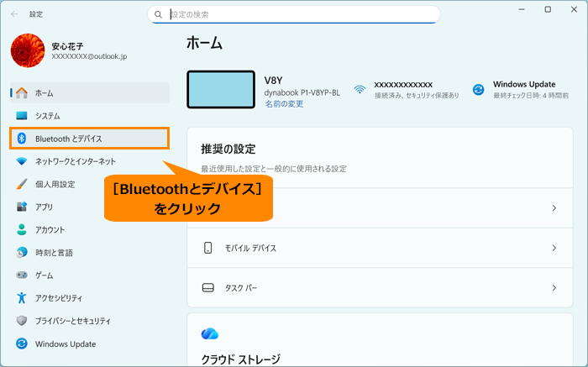Click the Bluetooth icon in the sidebar
Image resolution: width=588 pixels, height=367 pixels.
(x=22, y=139)
